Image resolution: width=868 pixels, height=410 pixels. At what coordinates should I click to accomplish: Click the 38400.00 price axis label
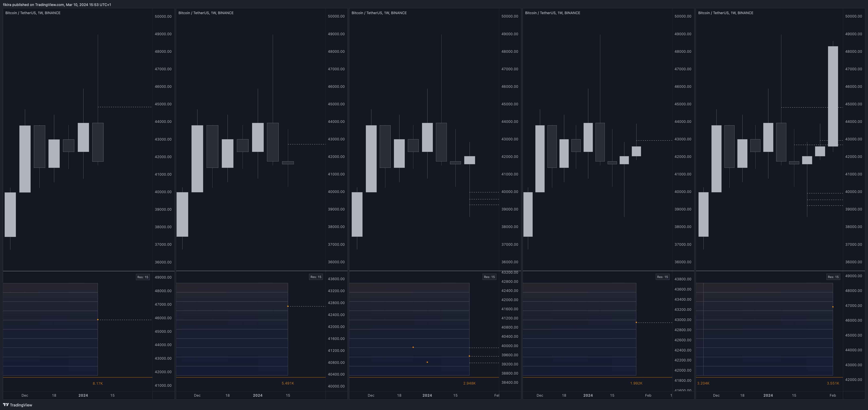tap(510, 382)
